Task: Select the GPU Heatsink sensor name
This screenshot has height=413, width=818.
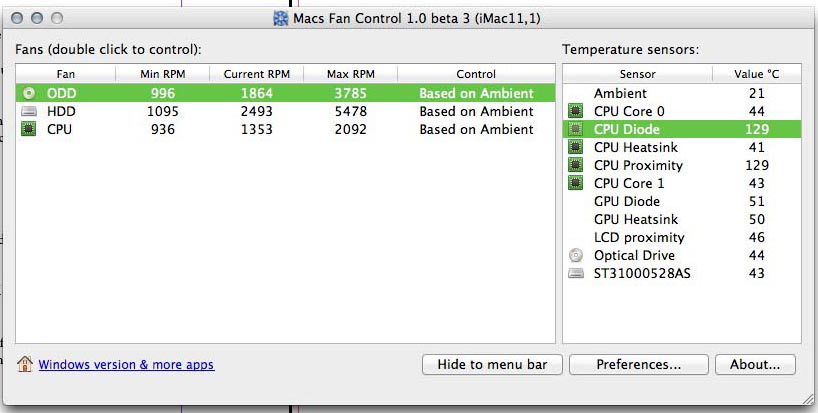Action: pyautogui.click(x=636, y=219)
